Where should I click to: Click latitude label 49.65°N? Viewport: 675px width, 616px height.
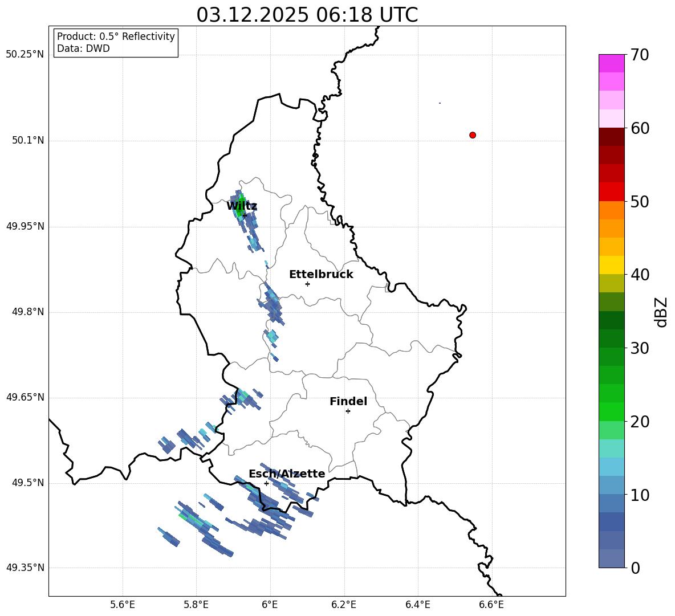click(25, 397)
